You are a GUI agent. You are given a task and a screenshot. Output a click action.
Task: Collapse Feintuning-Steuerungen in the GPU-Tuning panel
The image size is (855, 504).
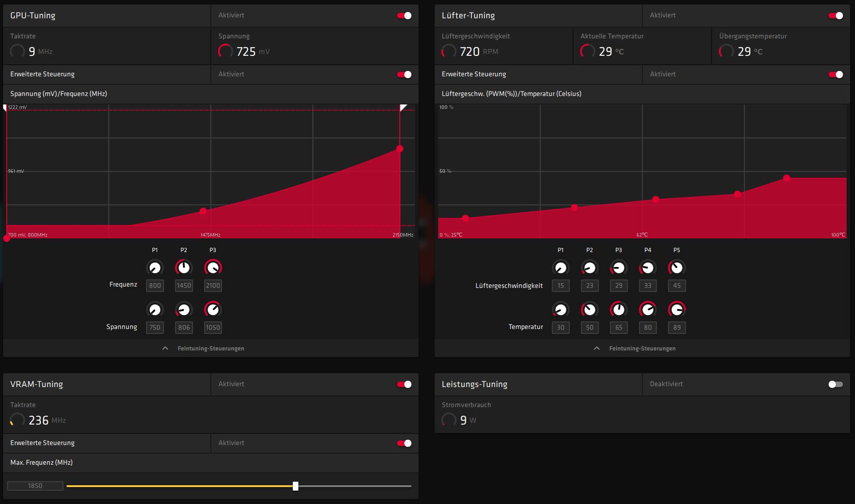(x=203, y=348)
